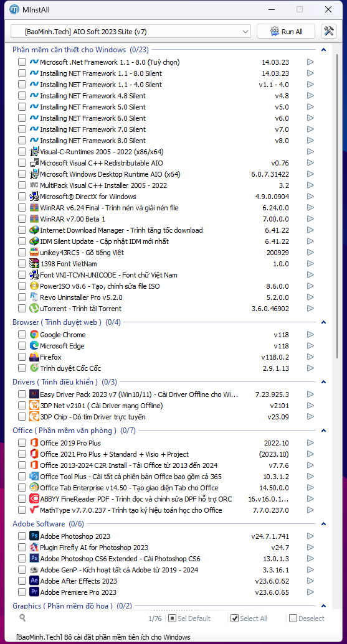
Task: Collapse the Office (Phần mềm văn phòng) group arrow
Action: tap(323, 431)
